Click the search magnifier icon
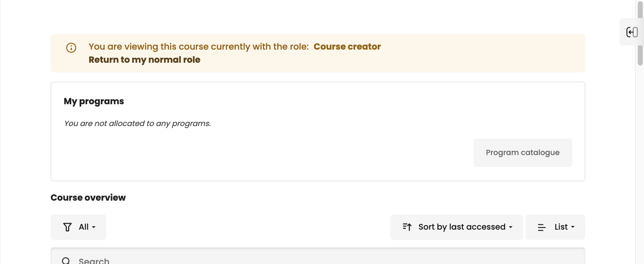 point(66,261)
